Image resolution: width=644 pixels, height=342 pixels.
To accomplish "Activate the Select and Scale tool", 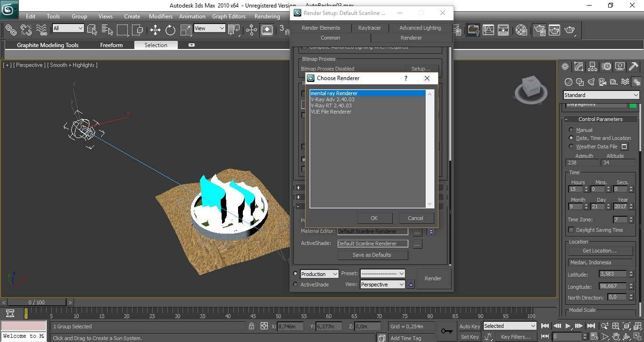I will (186, 30).
